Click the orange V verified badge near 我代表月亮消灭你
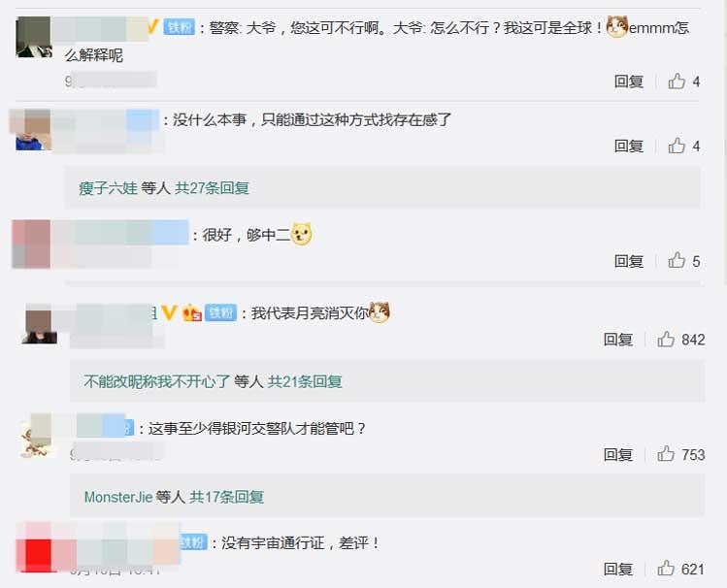Image resolution: width=727 pixels, height=588 pixels. tap(169, 312)
